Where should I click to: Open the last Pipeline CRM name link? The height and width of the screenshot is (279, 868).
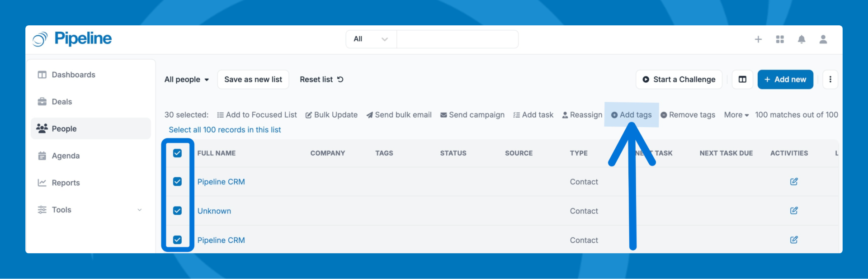221,240
